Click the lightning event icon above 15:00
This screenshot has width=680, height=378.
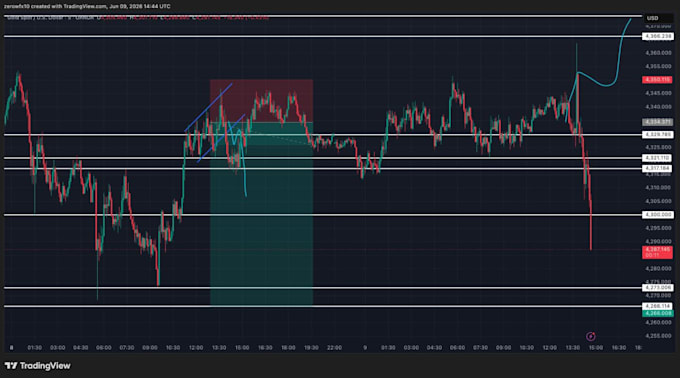point(590,336)
